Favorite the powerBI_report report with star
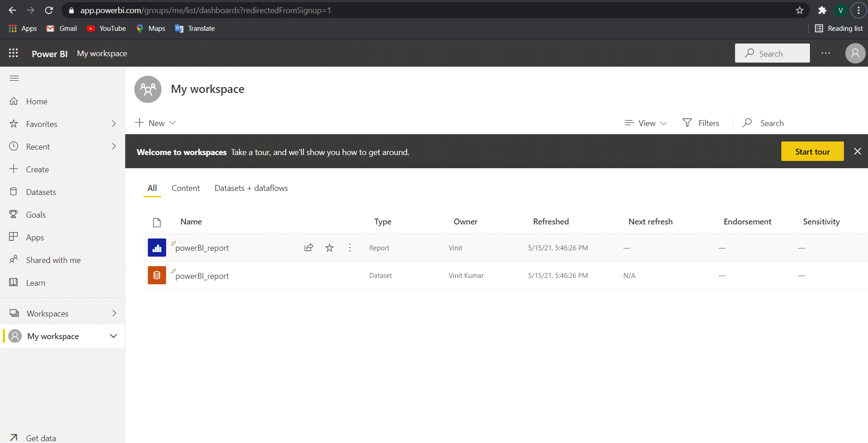The image size is (868, 443). [x=329, y=248]
